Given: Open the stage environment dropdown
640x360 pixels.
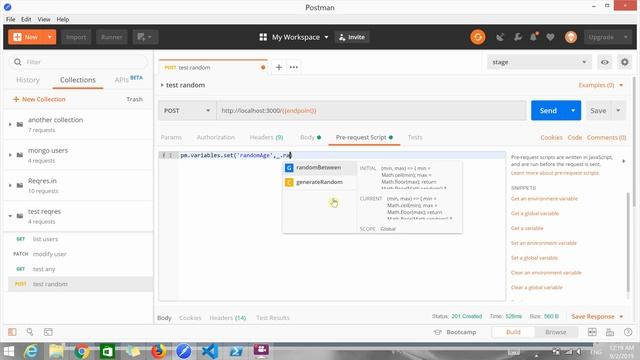Looking at the screenshot, I should pos(539,62).
